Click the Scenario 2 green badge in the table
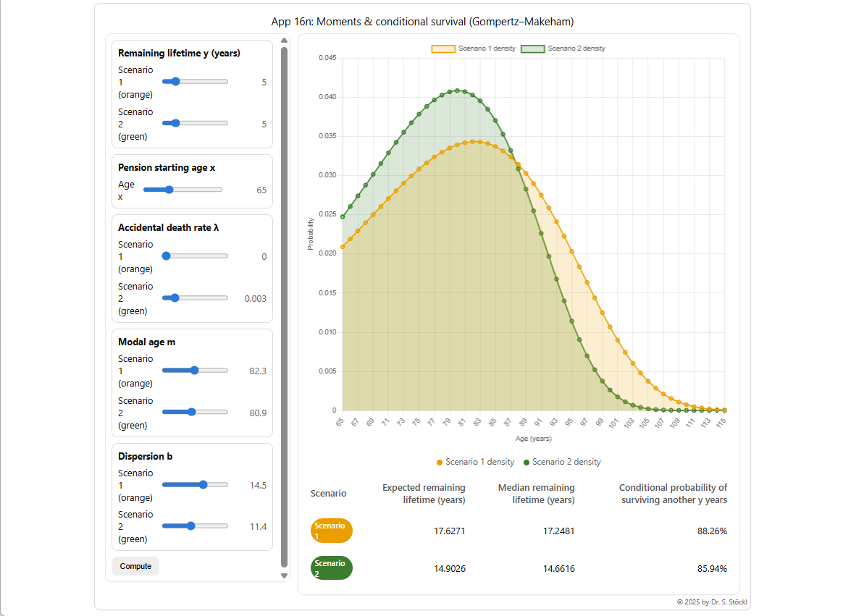This screenshot has height=616, width=843. (331, 568)
